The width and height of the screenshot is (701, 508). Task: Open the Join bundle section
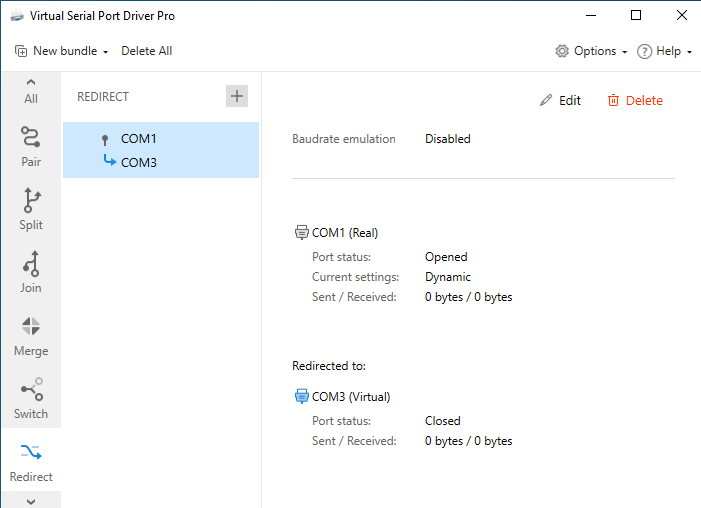pos(31,272)
